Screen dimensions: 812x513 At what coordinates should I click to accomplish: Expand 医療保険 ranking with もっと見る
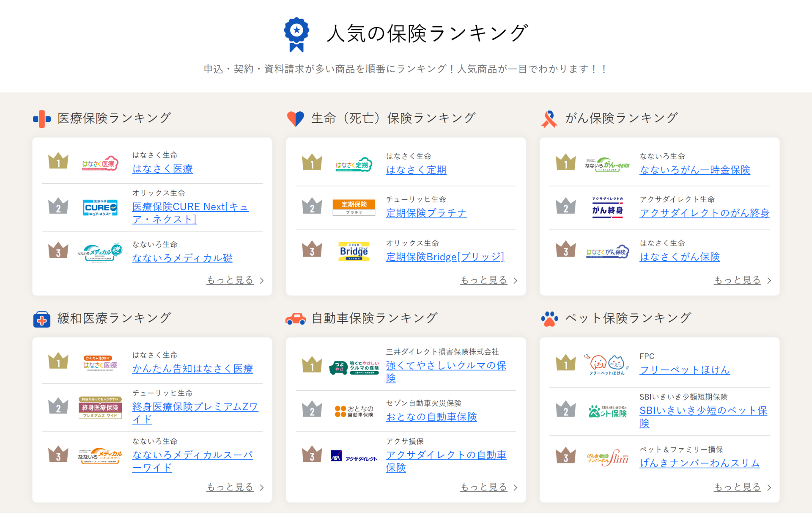[230, 280]
